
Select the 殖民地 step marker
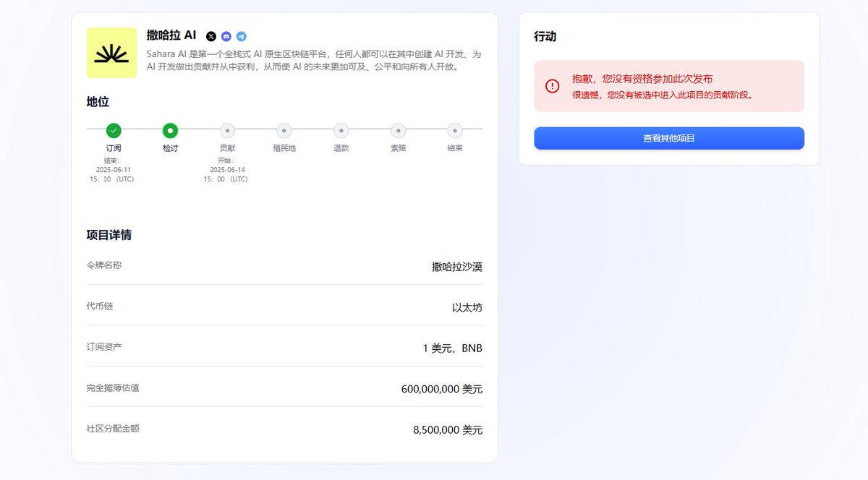pos(284,131)
